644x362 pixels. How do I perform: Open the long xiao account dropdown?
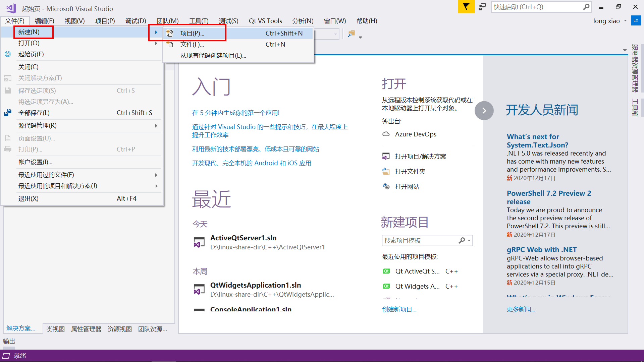[x=625, y=20]
